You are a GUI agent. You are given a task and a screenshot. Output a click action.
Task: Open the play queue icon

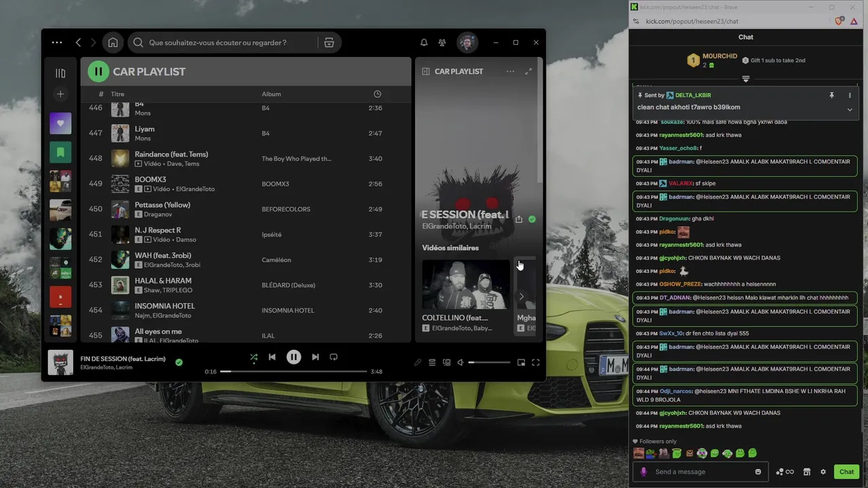[432, 363]
